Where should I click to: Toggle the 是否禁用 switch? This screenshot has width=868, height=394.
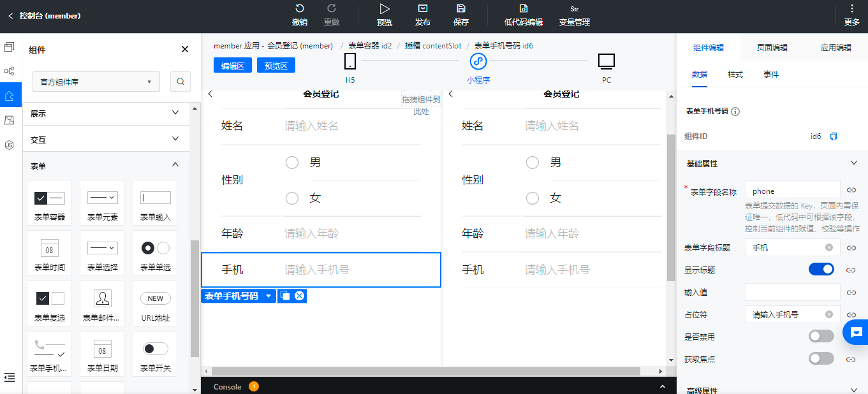(821, 336)
